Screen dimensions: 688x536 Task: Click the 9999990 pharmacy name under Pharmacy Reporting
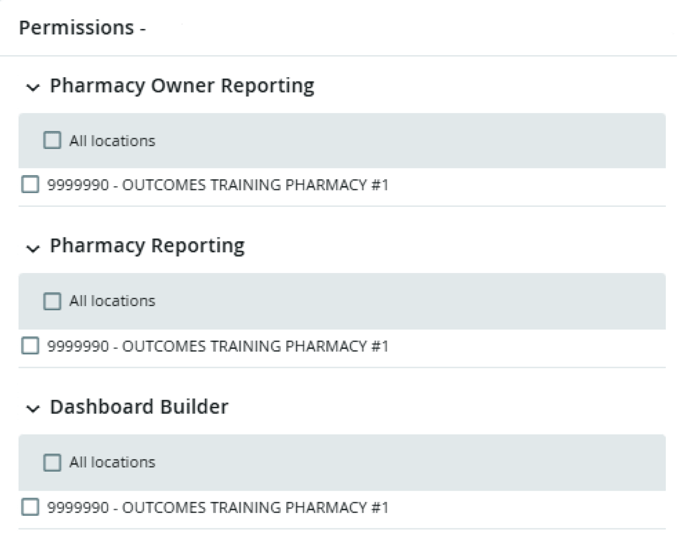pos(217,347)
